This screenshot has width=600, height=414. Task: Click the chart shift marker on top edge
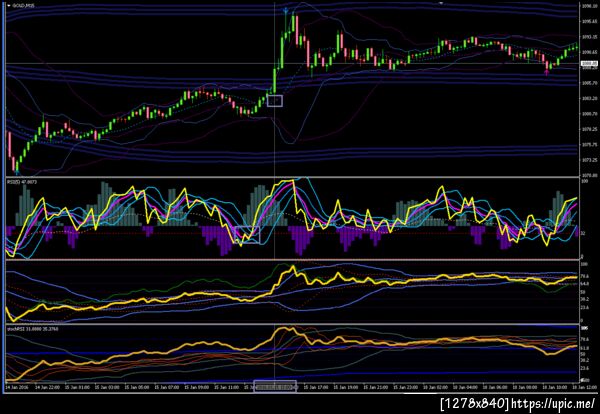click(x=441, y=3)
